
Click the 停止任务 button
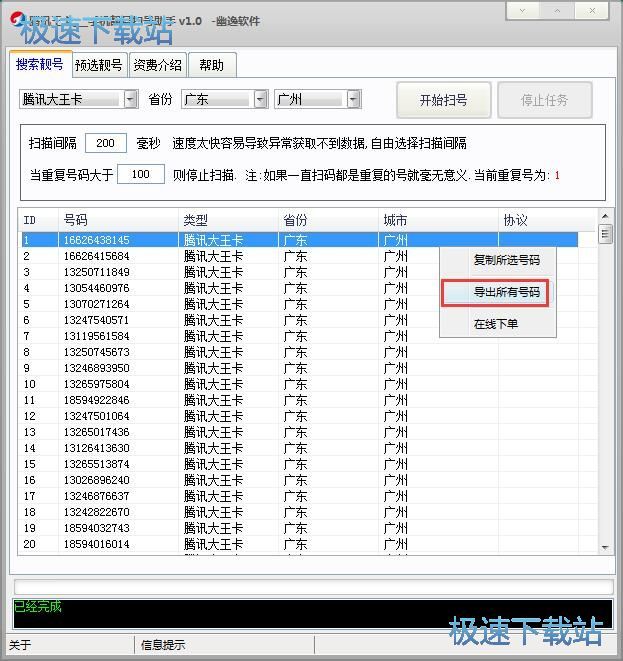click(x=545, y=100)
